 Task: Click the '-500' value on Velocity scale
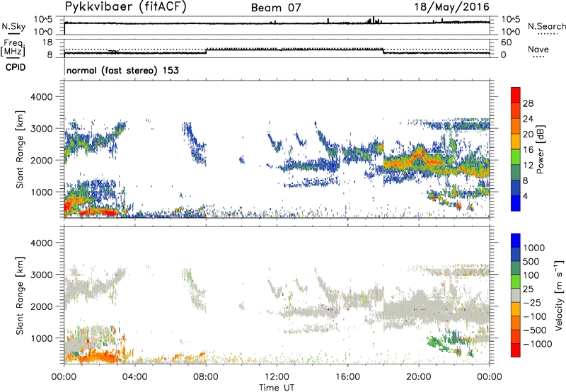click(x=535, y=330)
